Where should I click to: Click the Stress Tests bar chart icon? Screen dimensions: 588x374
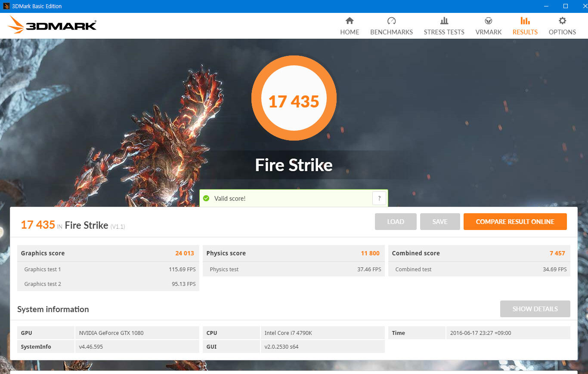444,21
